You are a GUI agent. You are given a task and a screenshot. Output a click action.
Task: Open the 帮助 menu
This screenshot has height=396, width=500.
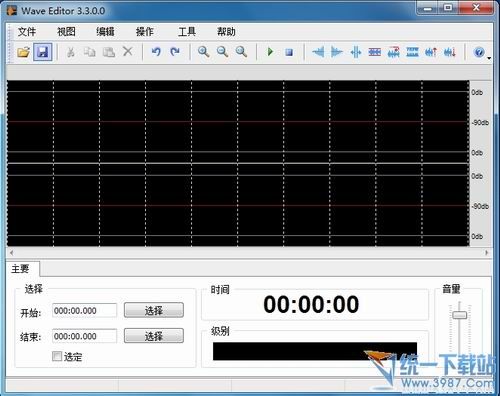point(226,32)
